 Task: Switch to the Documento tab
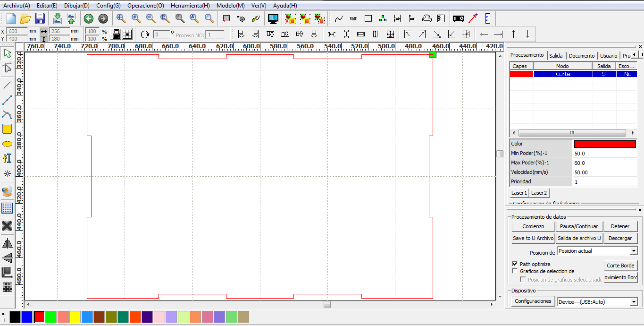tap(582, 56)
